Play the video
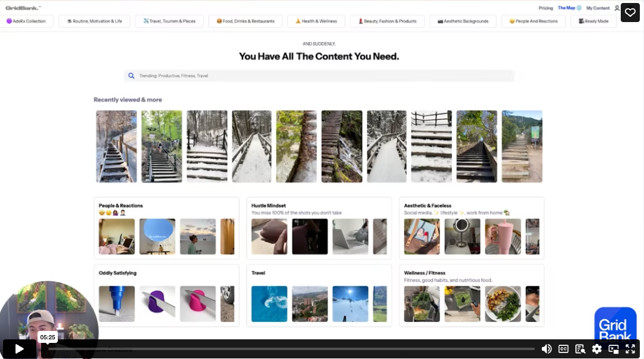This screenshot has width=644, height=359. click(19, 349)
